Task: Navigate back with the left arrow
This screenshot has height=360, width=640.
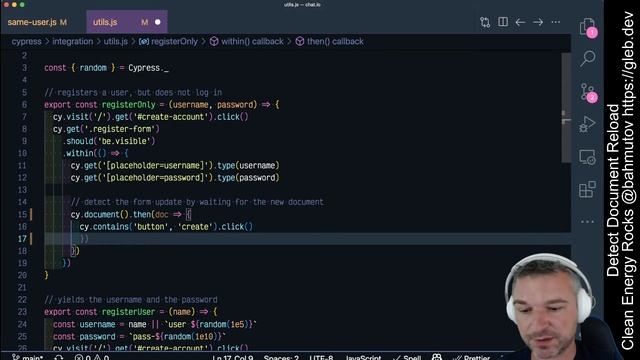Action: (520, 22)
